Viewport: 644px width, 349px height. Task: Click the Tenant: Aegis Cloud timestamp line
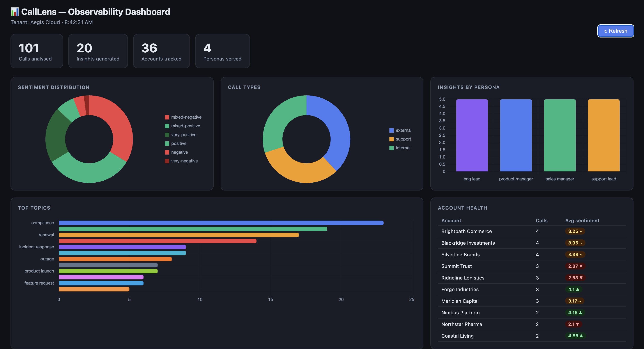[x=51, y=22]
